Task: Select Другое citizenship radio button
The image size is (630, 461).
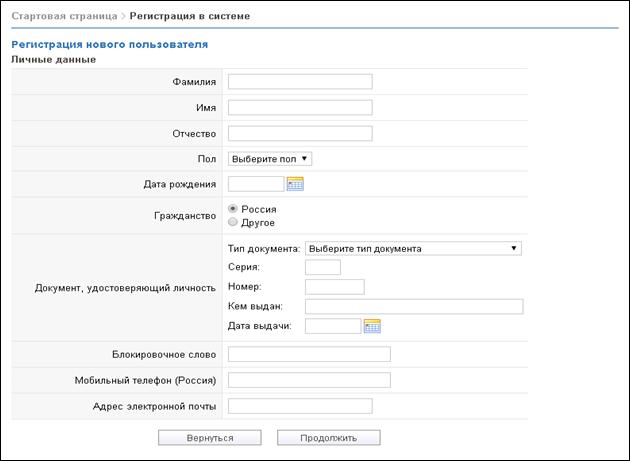Action: [x=233, y=222]
